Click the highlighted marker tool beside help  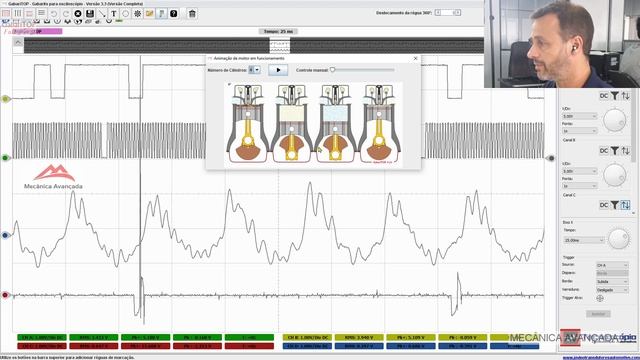pyautogui.click(x=162, y=13)
